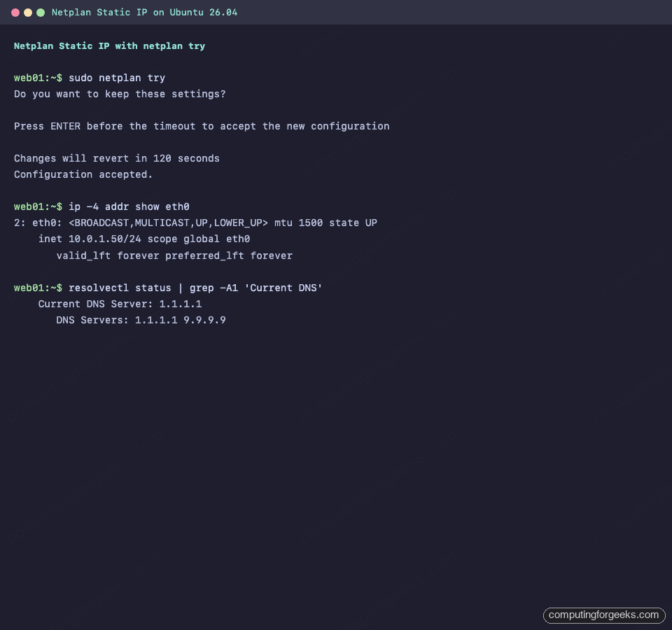Screen dimensions: 672x630
Task: Select the DNS Servers 1.1.1.1 9.9.9.9 output
Action: coord(140,320)
